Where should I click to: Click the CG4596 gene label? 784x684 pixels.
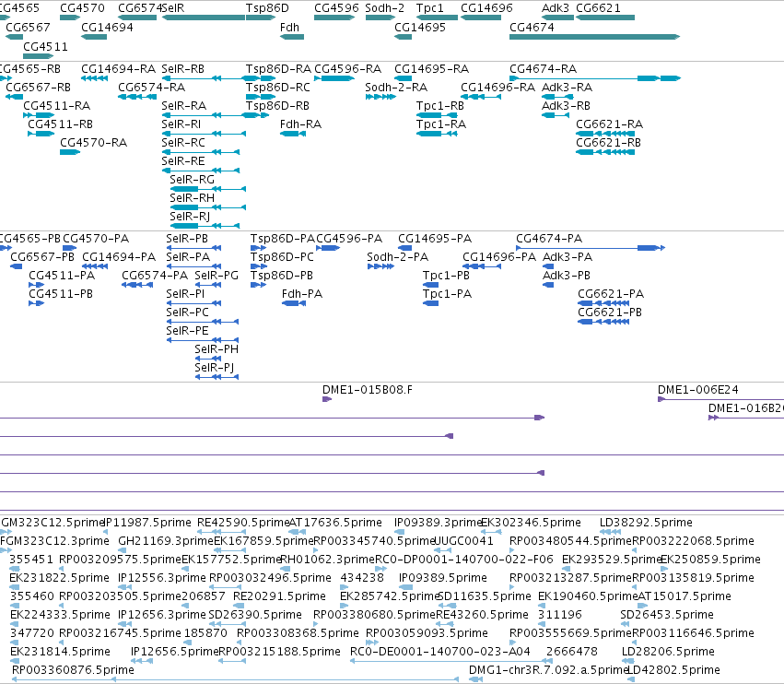tap(336, 8)
